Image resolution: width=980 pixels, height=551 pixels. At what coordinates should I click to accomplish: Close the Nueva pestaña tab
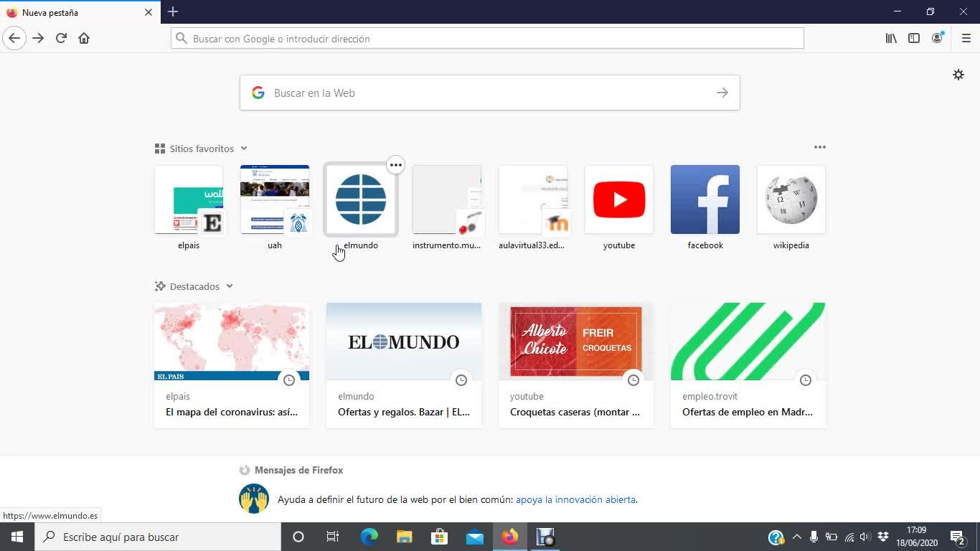[x=149, y=12]
